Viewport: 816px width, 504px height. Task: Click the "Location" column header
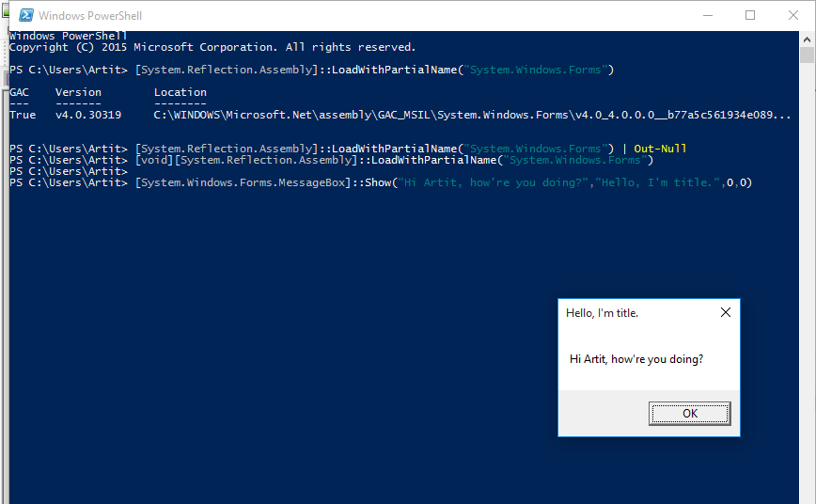(180, 92)
